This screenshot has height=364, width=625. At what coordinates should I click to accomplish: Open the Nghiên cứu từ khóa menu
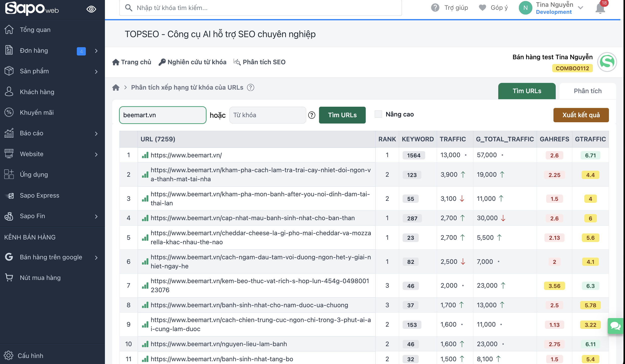pyautogui.click(x=193, y=62)
